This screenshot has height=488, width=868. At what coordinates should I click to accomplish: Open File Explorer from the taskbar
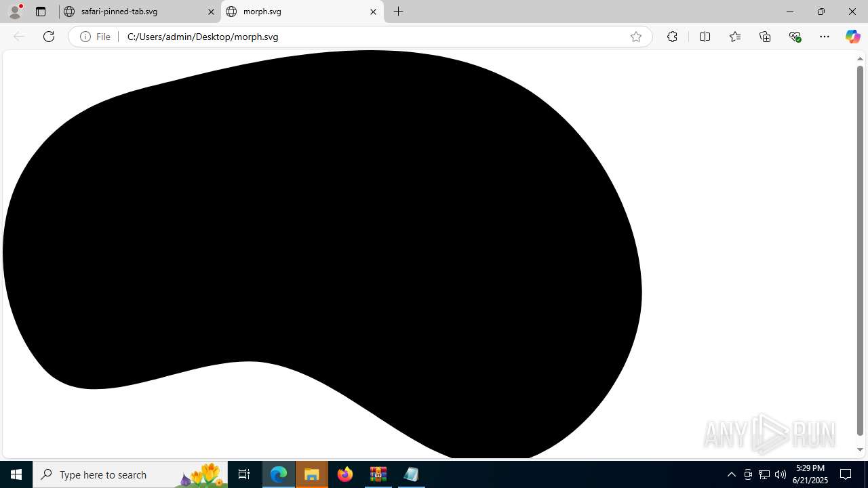coord(312,474)
